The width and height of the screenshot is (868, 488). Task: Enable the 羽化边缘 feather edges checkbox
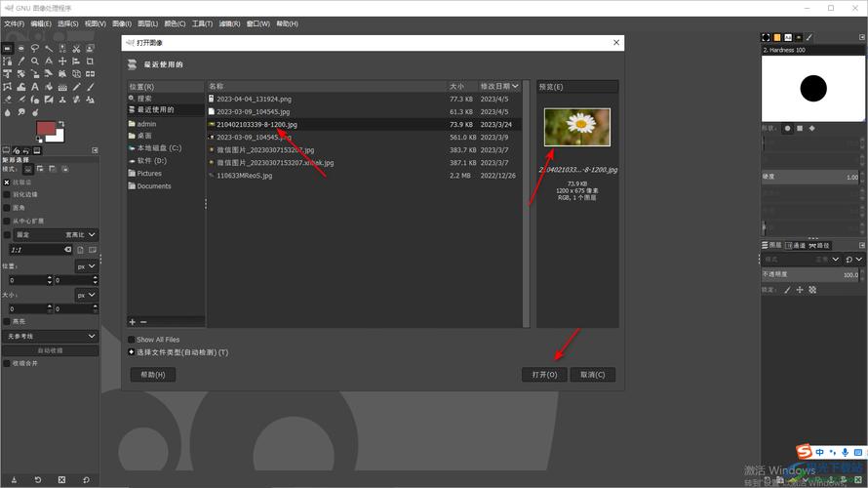7,194
